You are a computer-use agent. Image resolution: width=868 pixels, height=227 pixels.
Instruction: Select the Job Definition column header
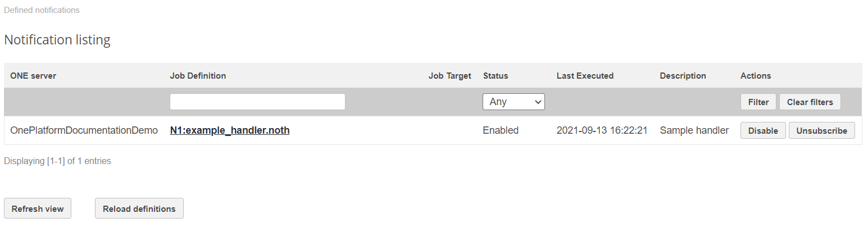198,76
